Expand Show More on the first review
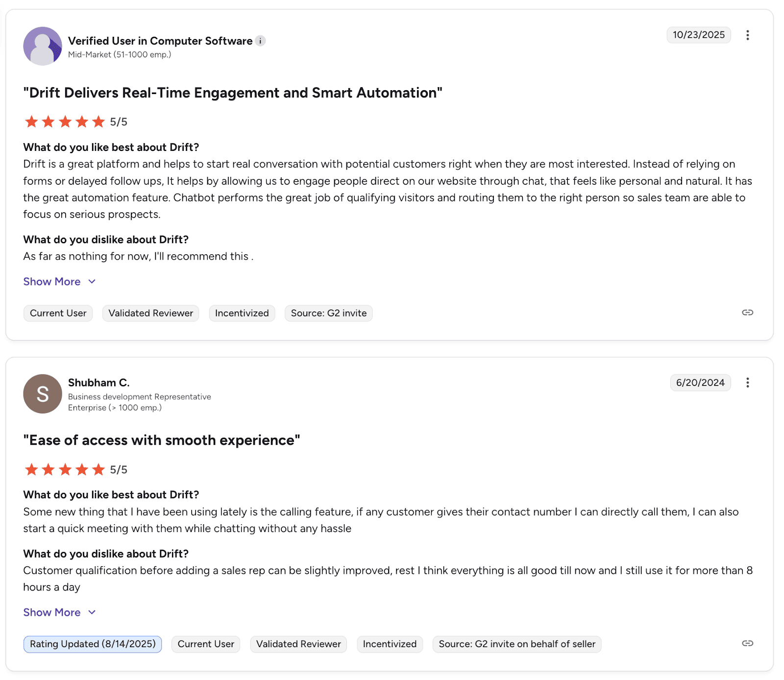Image resolution: width=784 pixels, height=680 pixels. pyautogui.click(x=52, y=281)
